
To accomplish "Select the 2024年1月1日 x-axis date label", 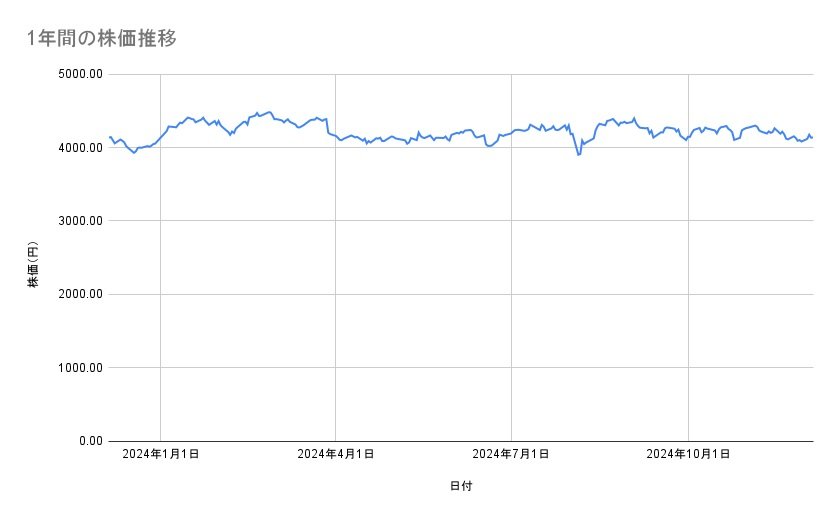I will pos(160,455).
